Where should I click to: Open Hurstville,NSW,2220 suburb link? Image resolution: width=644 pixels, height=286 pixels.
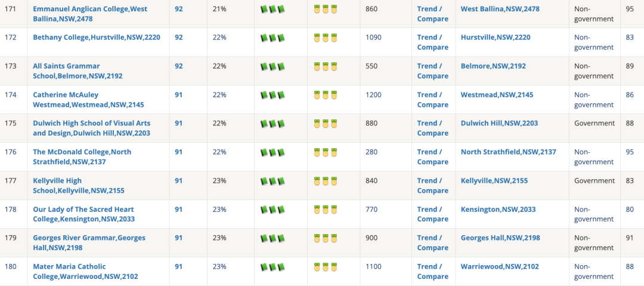(496, 38)
